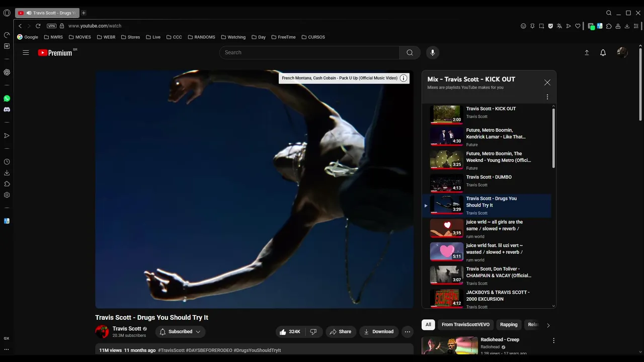Search tabs with the title bar magnifier
Image resolution: width=644 pixels, height=362 pixels.
(609, 13)
